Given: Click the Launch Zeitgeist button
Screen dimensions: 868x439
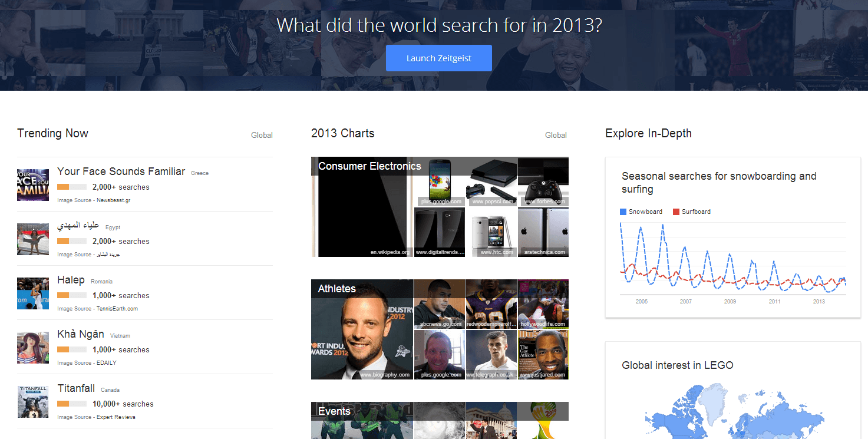Looking at the screenshot, I should [x=438, y=58].
